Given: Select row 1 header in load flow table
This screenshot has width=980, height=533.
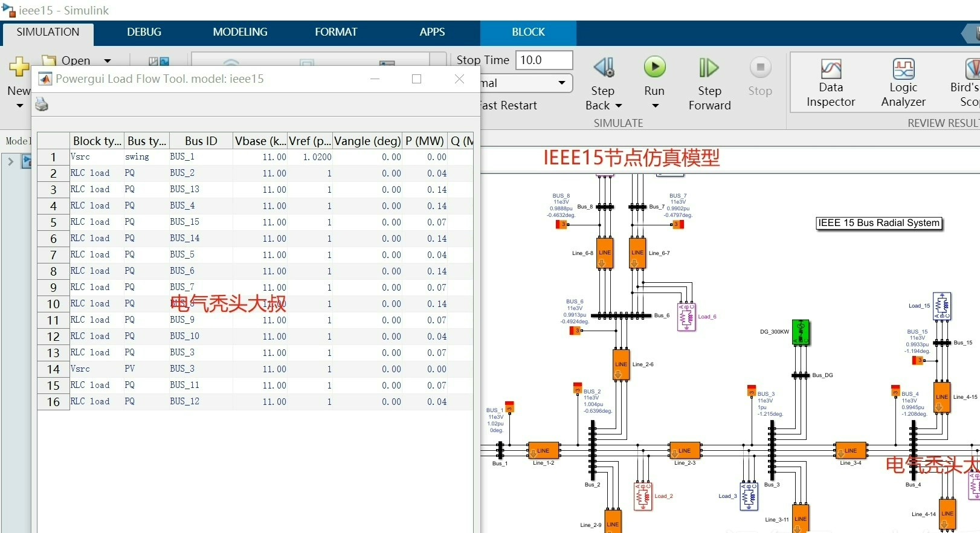Looking at the screenshot, I should pos(53,157).
